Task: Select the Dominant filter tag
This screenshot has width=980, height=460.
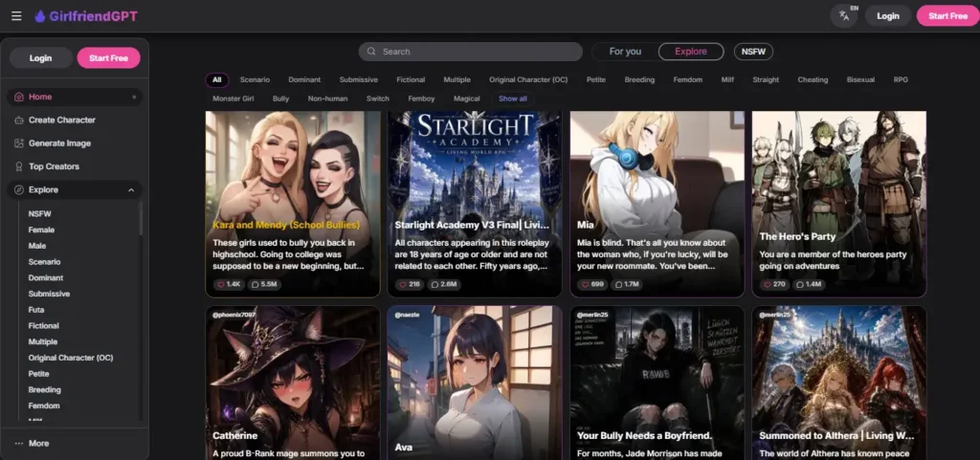Action: [304, 80]
